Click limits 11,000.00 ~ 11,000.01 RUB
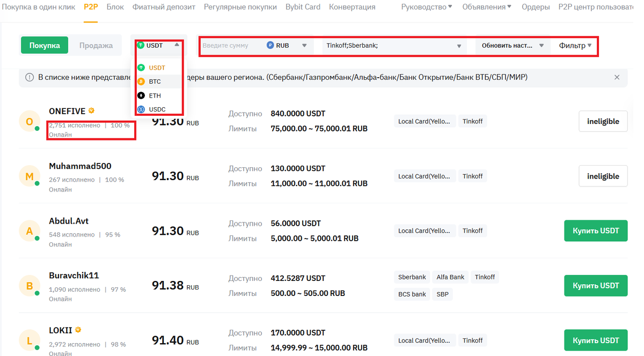The image size is (644, 356). click(319, 183)
